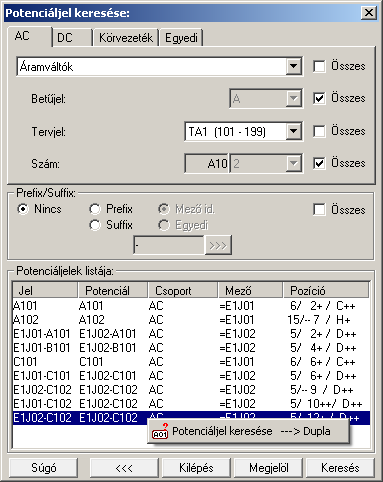Image resolution: width=383 pixels, height=482 pixels.
Task: Select the E1J01-A101 list row
Action: pyautogui.click(x=191, y=334)
